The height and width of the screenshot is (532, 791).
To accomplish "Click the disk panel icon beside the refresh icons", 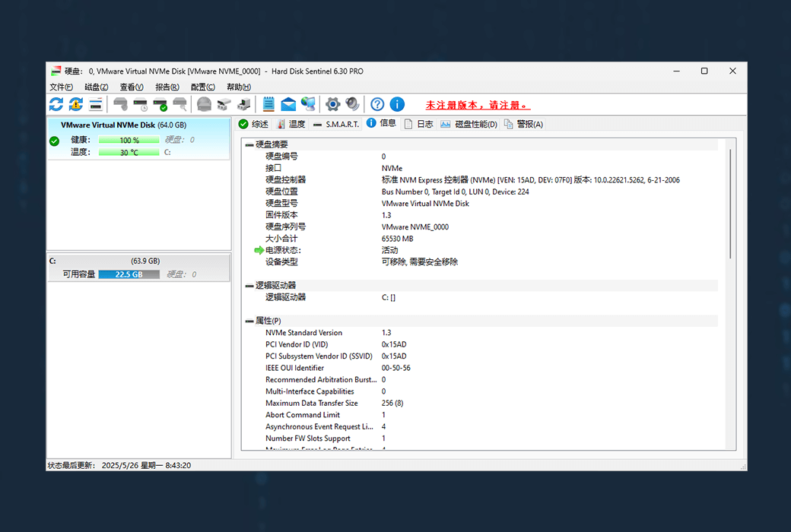I will tap(96, 104).
